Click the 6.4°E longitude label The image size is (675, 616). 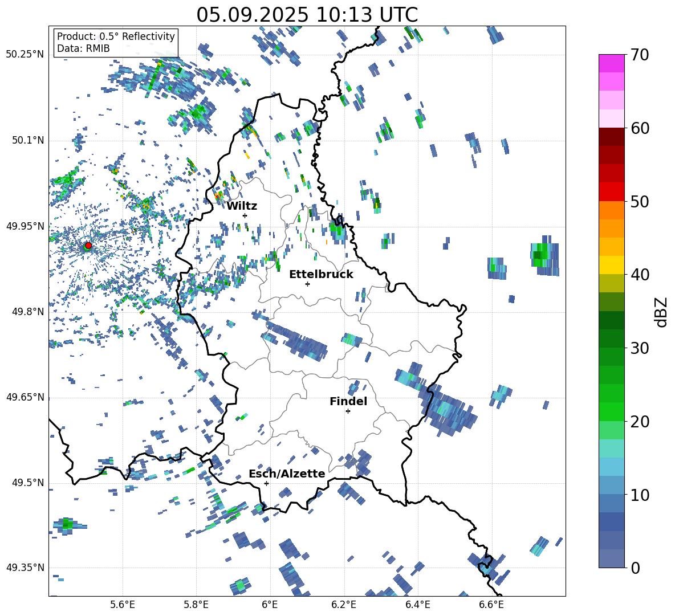[x=417, y=605]
